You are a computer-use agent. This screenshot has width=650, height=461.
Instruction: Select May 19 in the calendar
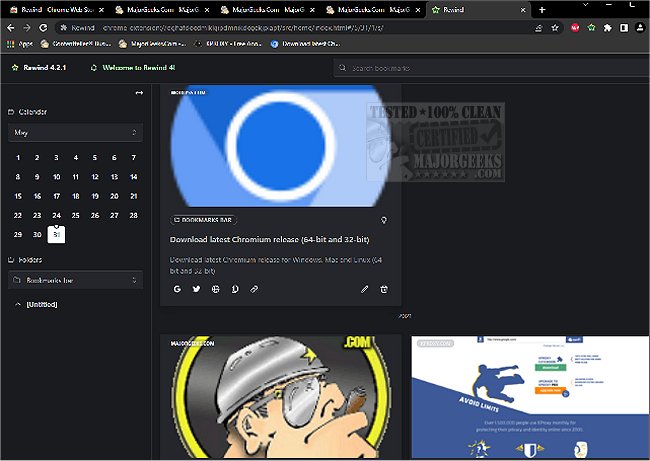[95, 196]
